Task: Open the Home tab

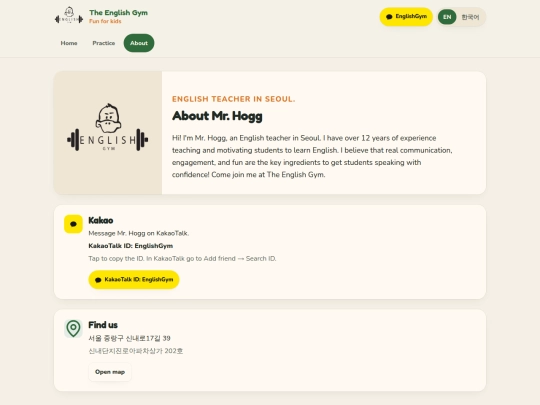Action: [69, 43]
